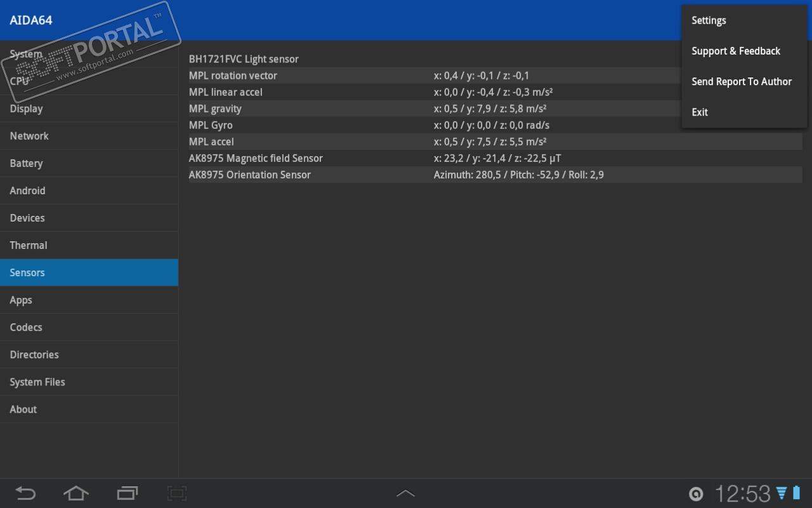The height and width of the screenshot is (508, 812).
Task: Select the MPL rotation vector row
Action: point(495,76)
